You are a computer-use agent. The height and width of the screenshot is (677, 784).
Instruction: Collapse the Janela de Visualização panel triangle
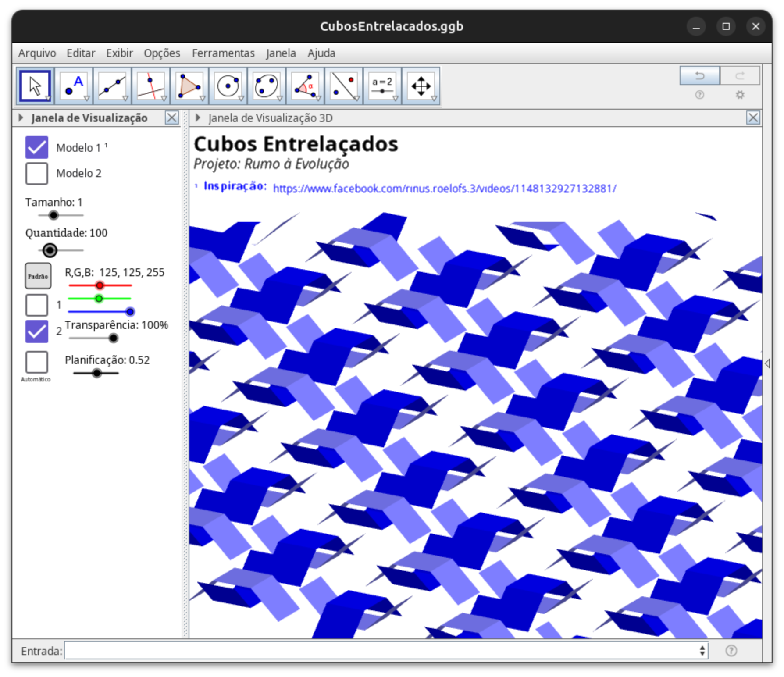(21, 118)
